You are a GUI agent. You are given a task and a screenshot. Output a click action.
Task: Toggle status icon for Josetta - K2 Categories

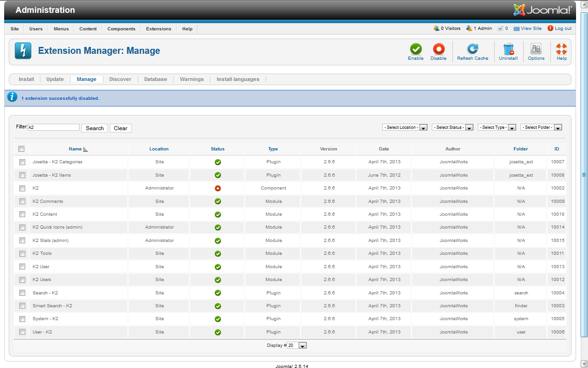(x=218, y=162)
